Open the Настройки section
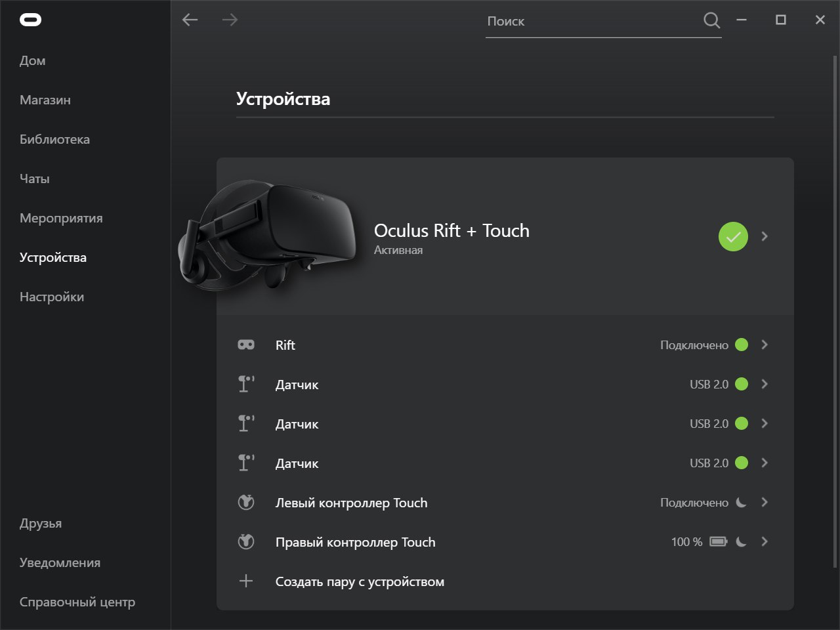The image size is (840, 630). tap(52, 297)
